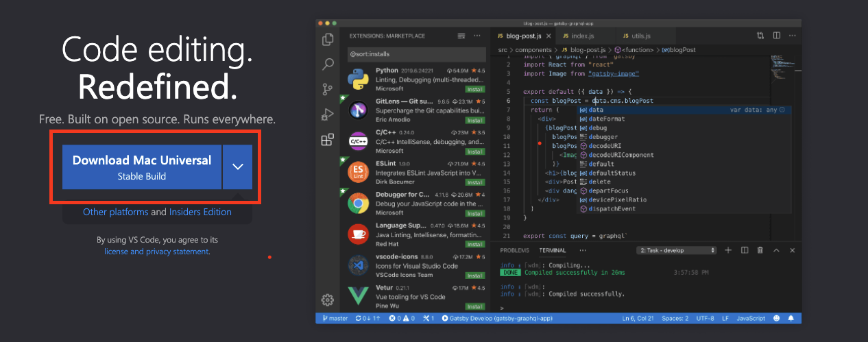Open Extensions panel more actions ellipsis
868x342 pixels.
pyautogui.click(x=477, y=36)
